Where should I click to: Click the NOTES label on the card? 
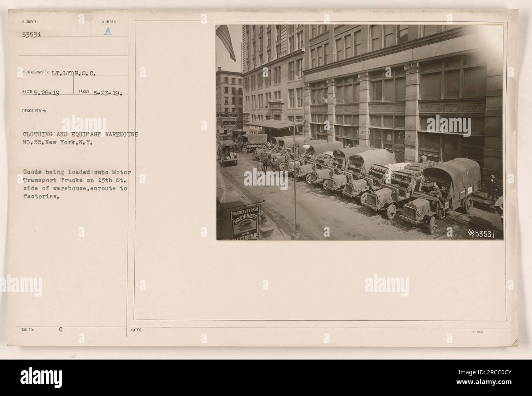pyautogui.click(x=136, y=330)
